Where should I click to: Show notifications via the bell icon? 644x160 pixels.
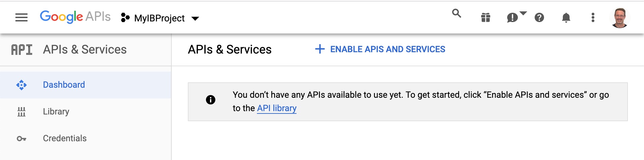click(x=566, y=17)
